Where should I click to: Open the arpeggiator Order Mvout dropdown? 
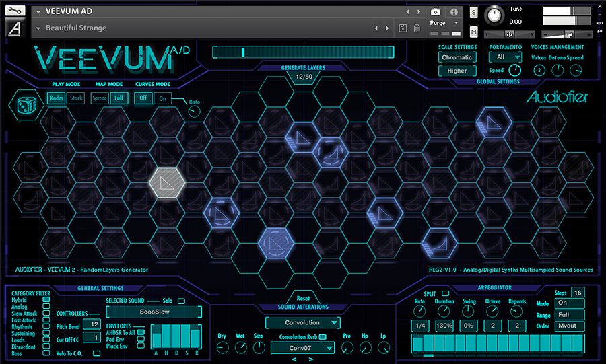pyautogui.click(x=570, y=326)
